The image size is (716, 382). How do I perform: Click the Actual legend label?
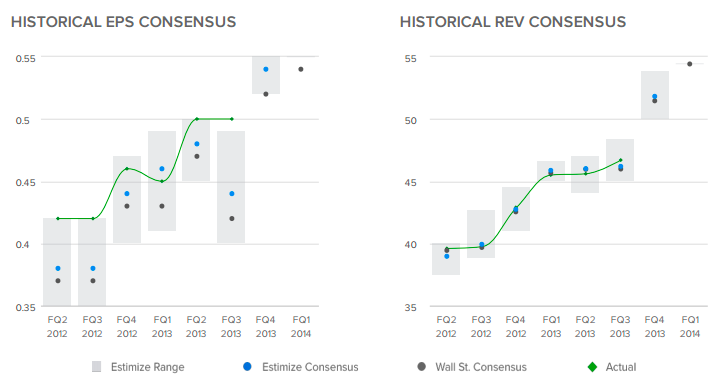[621, 367]
